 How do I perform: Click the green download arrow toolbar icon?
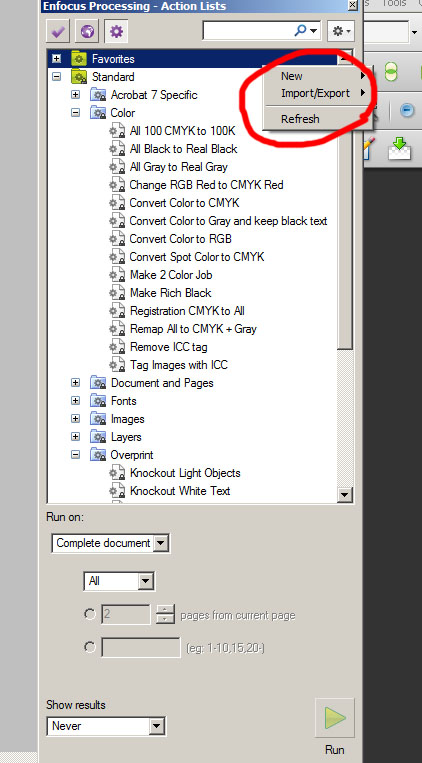(x=400, y=148)
